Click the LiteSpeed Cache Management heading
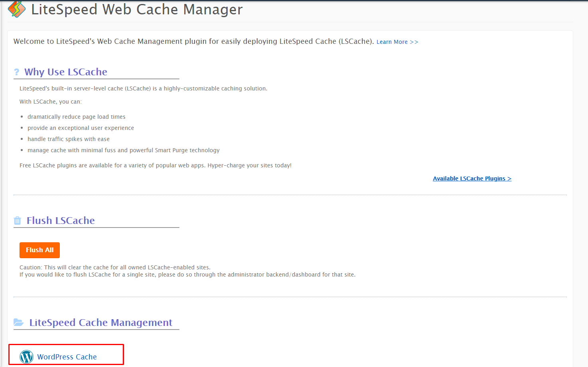This screenshot has height=367, width=588. (x=101, y=322)
